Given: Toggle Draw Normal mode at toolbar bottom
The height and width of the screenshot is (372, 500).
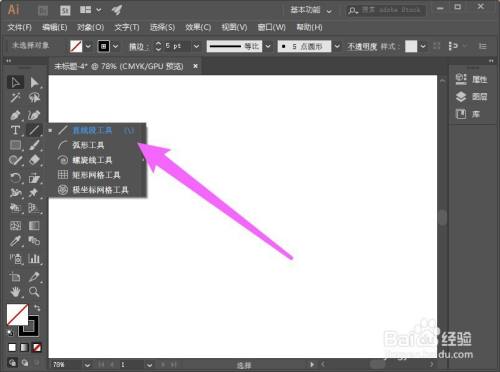Looking at the screenshot, I should coord(12,363).
